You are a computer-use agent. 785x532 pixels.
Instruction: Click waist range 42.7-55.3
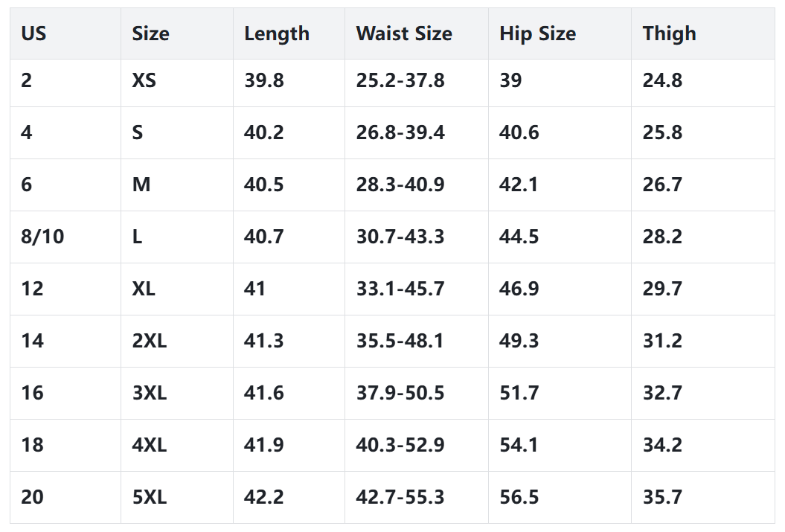[x=400, y=497]
